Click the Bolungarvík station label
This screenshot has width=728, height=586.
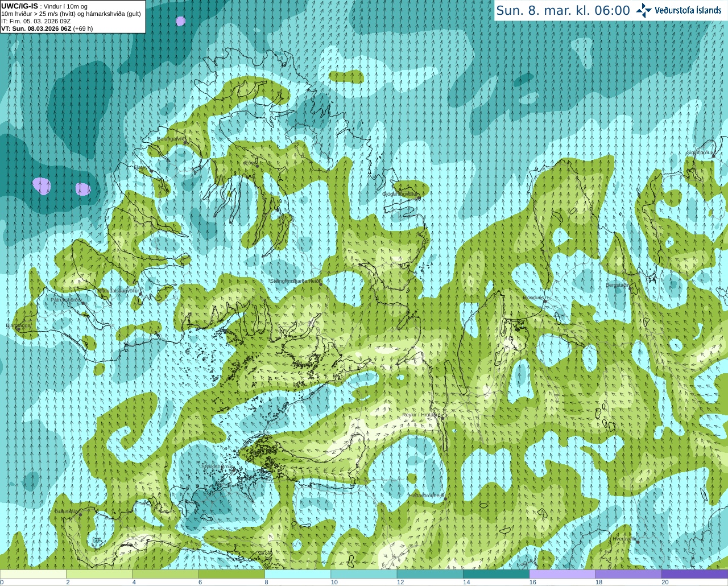pyautogui.click(x=171, y=138)
